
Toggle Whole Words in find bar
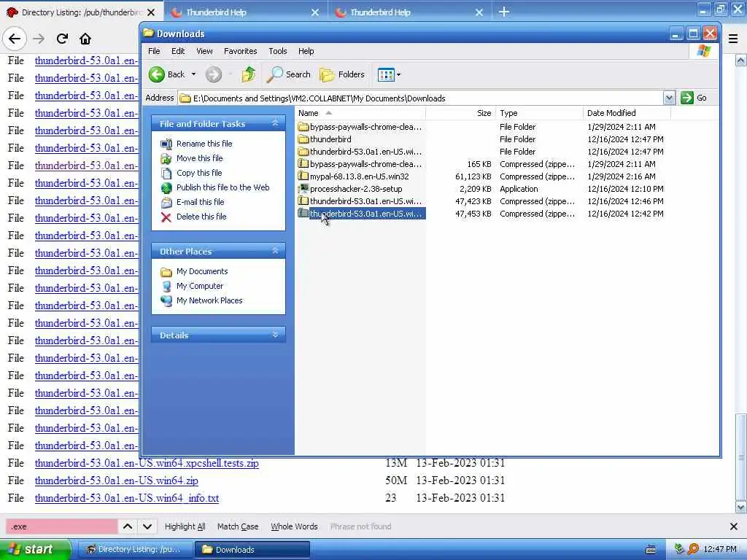click(x=294, y=526)
